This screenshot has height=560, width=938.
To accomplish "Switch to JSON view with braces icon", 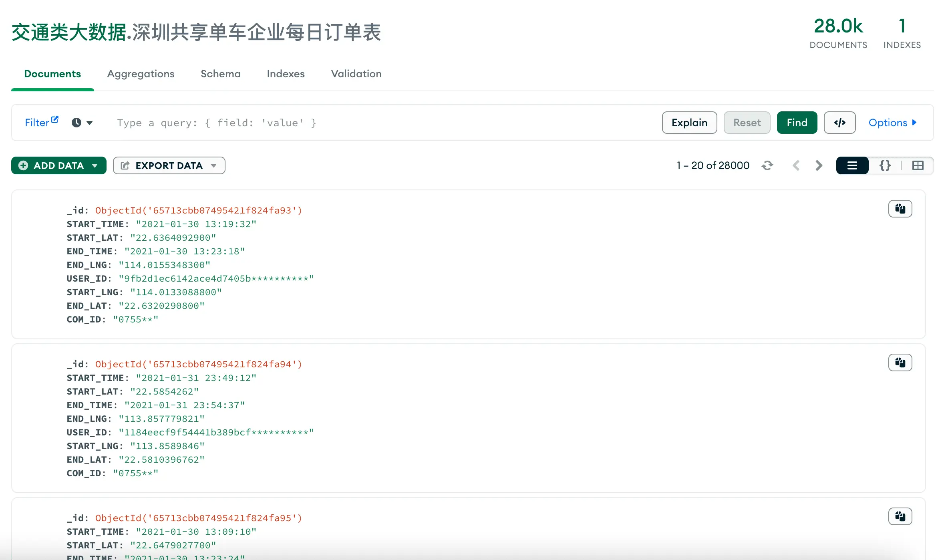I will click(885, 165).
